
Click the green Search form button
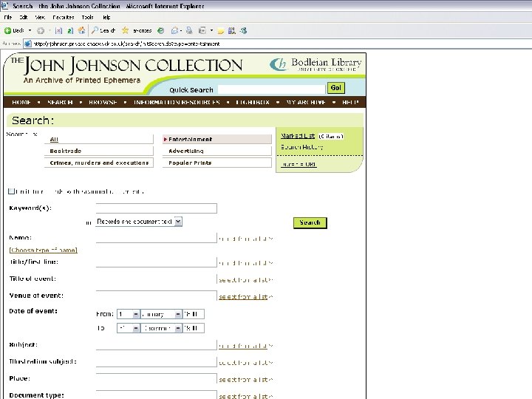[310, 222]
